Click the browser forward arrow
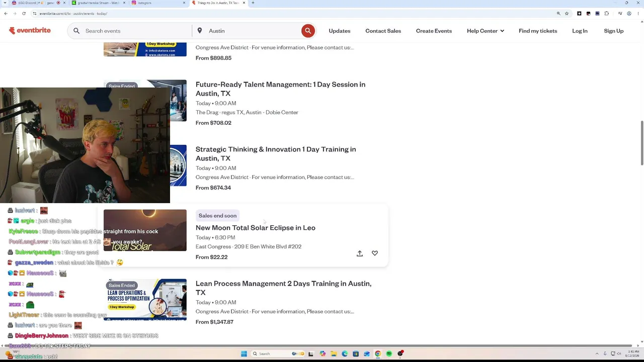 (x=15, y=14)
